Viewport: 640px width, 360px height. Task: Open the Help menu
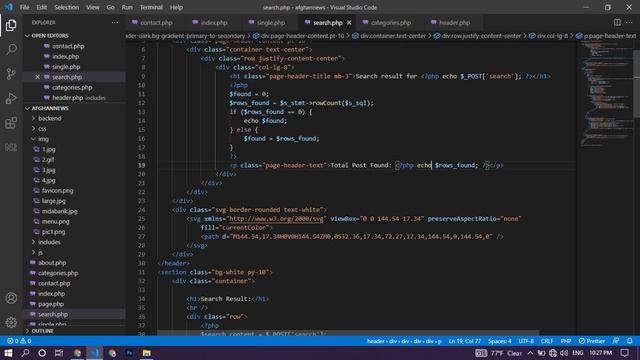176,7
